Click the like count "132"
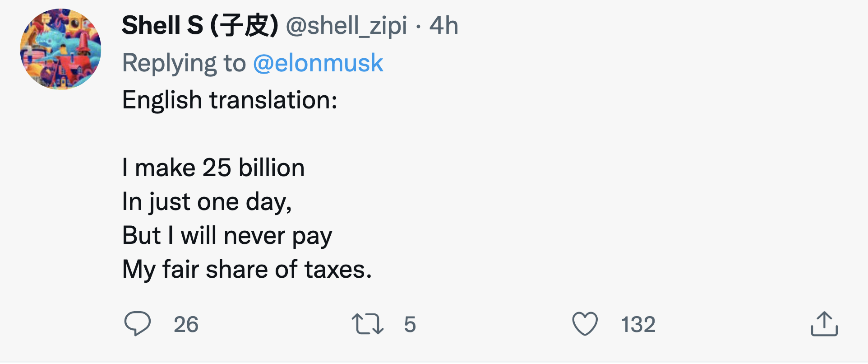 (638, 324)
